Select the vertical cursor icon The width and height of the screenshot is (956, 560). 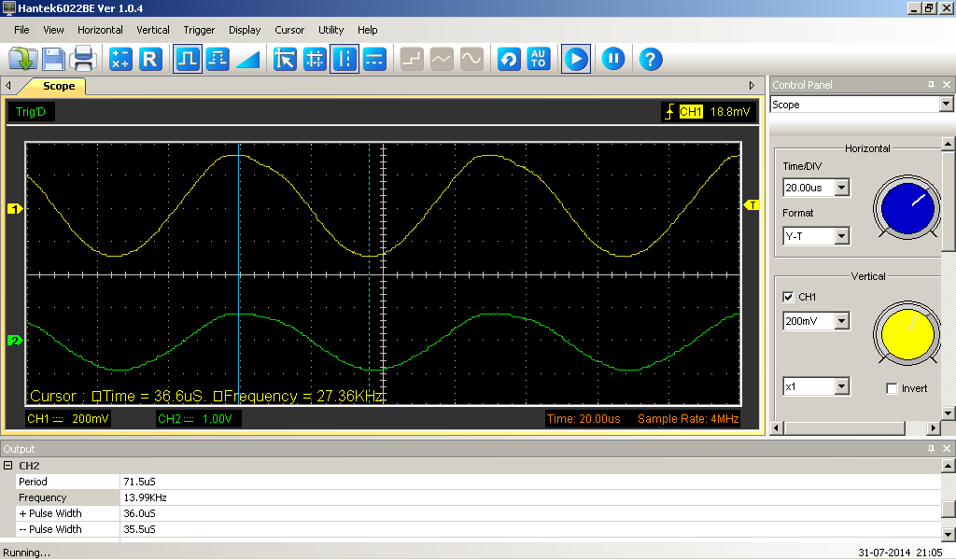point(344,60)
